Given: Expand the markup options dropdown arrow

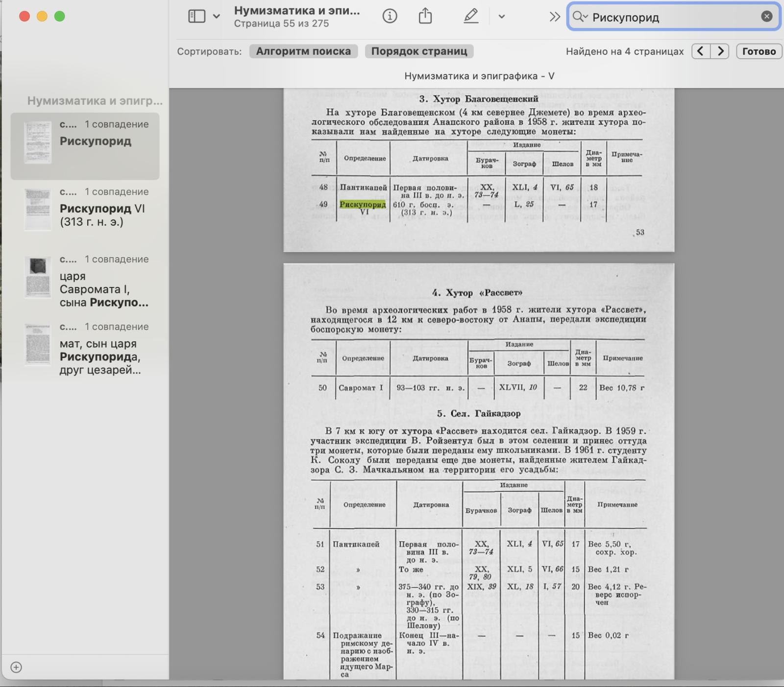Looking at the screenshot, I should [x=501, y=17].
